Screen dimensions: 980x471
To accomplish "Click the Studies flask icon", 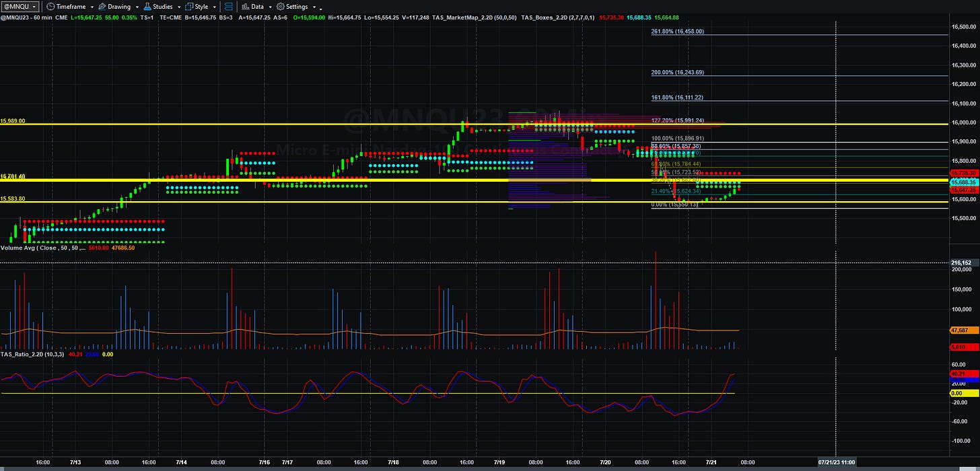I will (147, 7).
